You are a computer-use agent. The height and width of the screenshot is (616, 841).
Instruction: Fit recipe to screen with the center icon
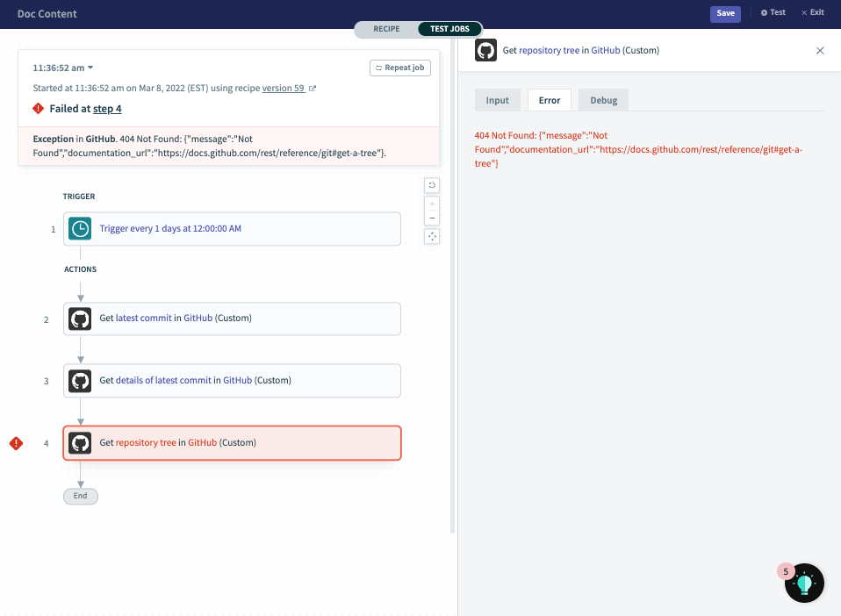coord(431,236)
